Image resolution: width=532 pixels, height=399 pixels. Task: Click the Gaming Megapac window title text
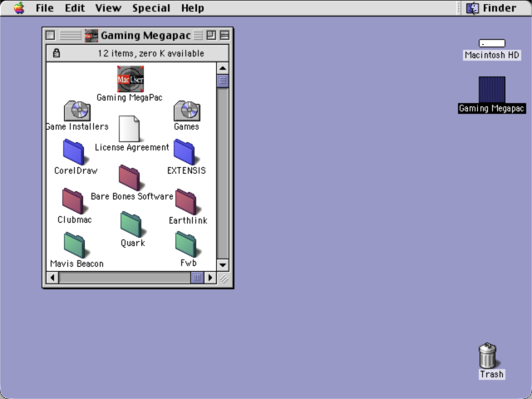coord(145,35)
